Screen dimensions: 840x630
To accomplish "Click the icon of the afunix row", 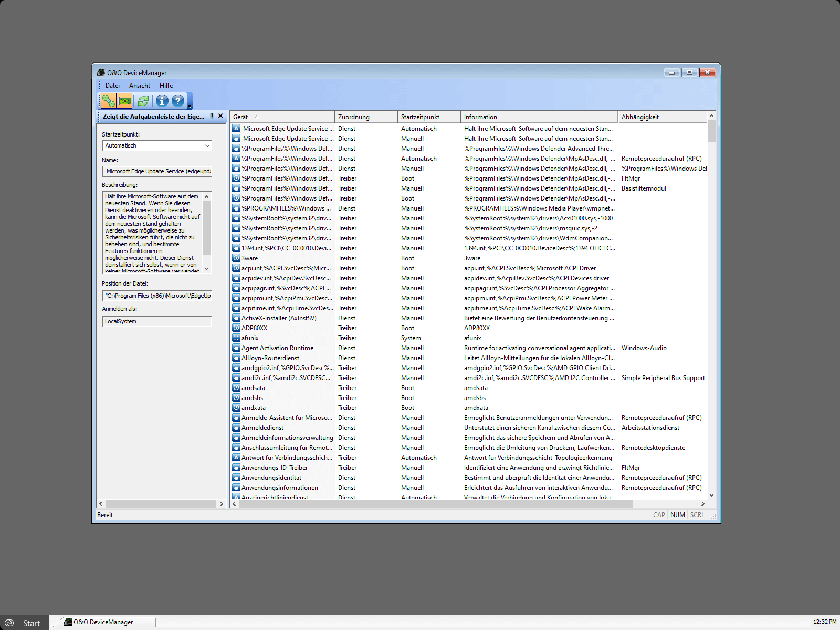I will click(x=236, y=338).
